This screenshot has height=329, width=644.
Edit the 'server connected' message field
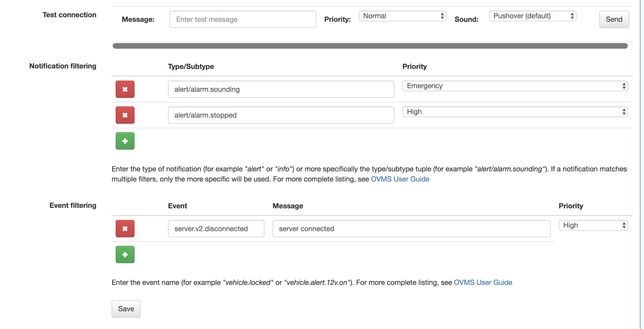point(411,229)
